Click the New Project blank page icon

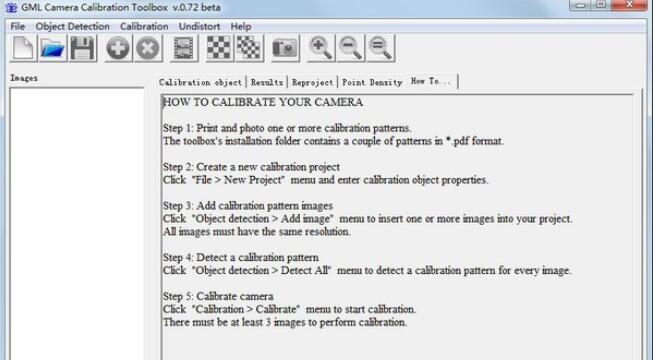pos(23,48)
